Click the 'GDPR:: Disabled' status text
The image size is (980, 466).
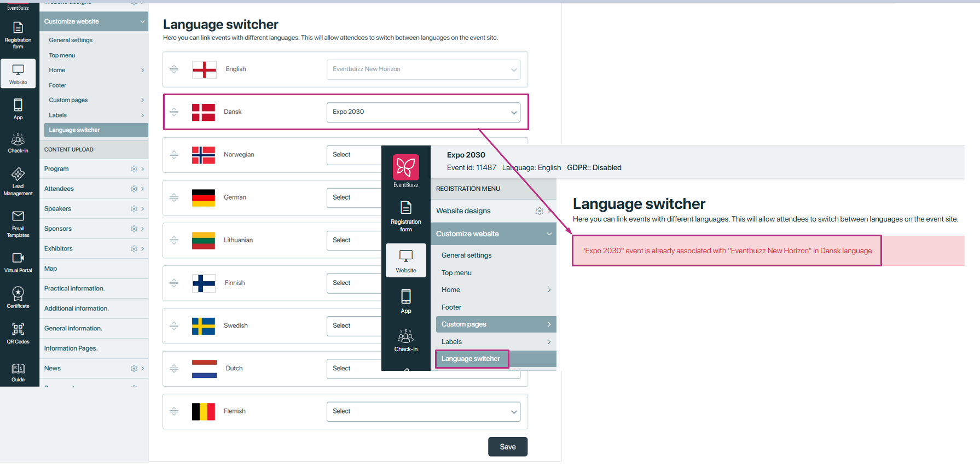pos(594,168)
